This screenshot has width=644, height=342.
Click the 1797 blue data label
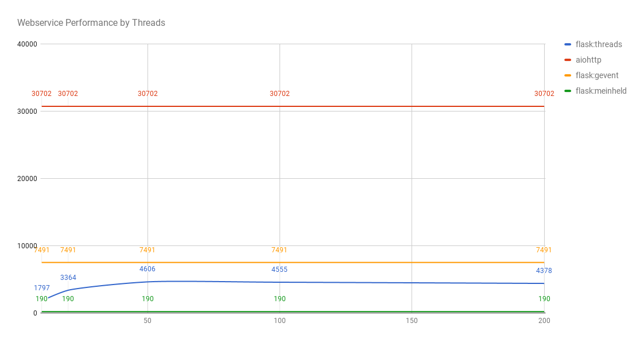[x=42, y=288]
